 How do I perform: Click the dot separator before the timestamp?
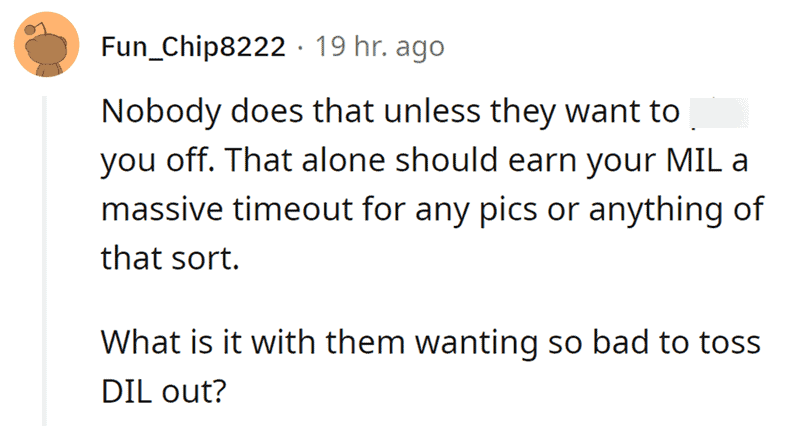click(x=301, y=48)
